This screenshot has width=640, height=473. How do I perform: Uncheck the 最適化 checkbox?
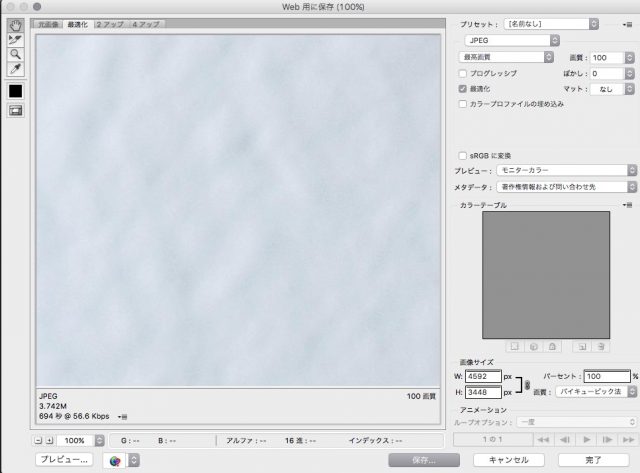click(x=462, y=89)
